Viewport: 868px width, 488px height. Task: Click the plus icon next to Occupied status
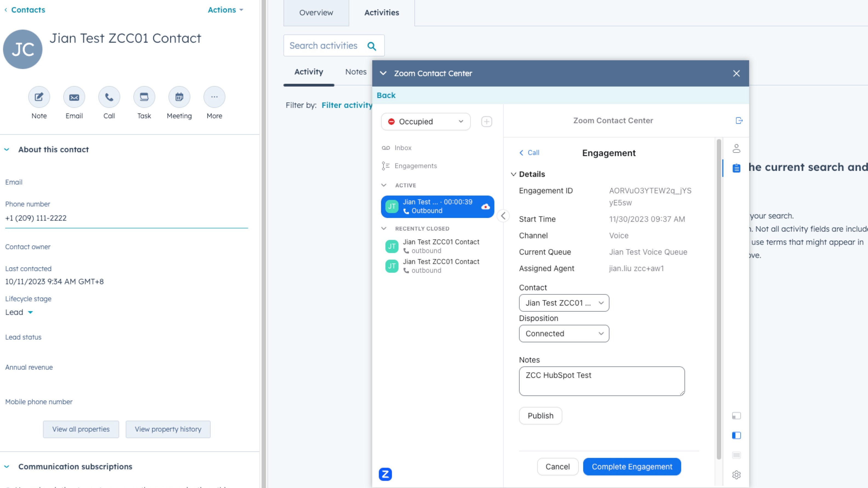(486, 122)
